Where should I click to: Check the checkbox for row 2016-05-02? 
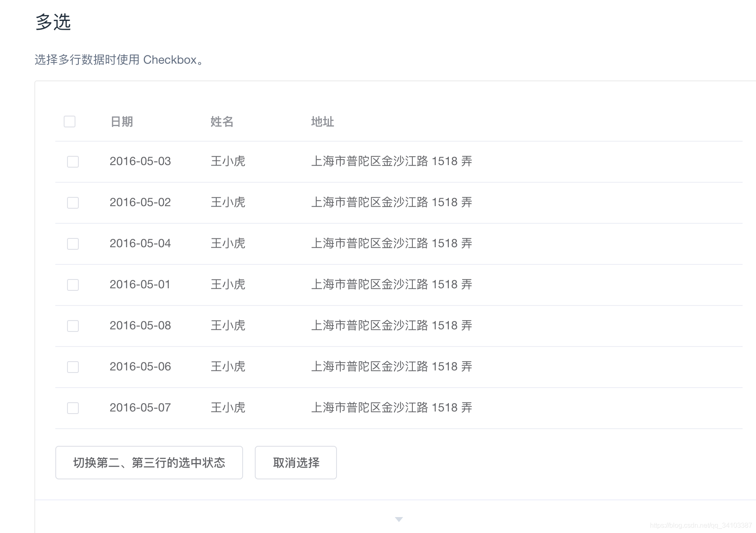(72, 203)
